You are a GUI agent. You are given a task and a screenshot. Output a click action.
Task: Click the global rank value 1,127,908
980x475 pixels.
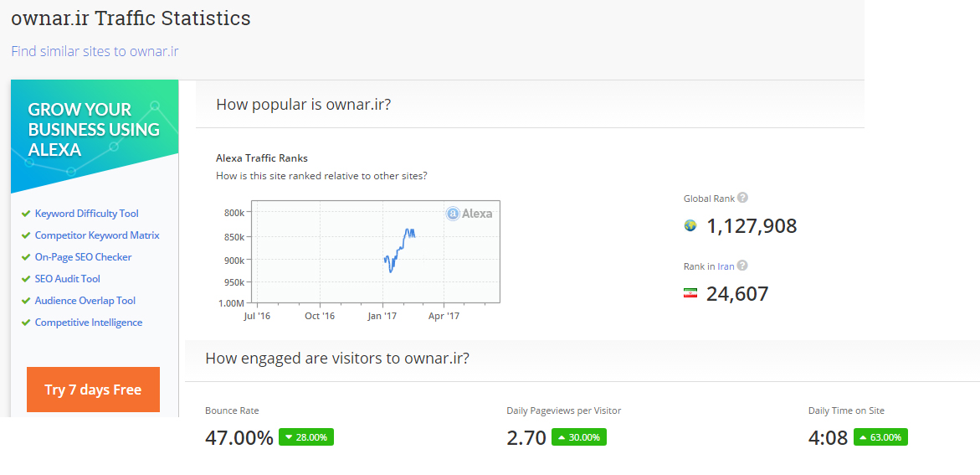[752, 225]
